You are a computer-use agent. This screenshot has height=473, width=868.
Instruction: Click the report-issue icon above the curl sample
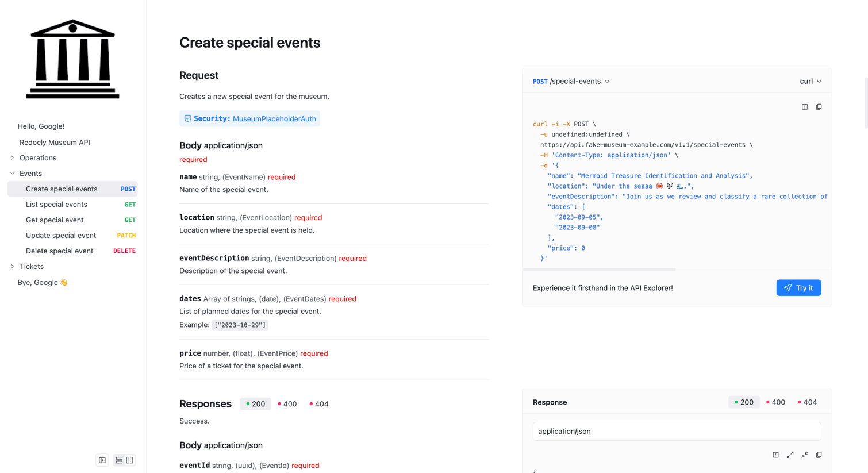point(804,106)
